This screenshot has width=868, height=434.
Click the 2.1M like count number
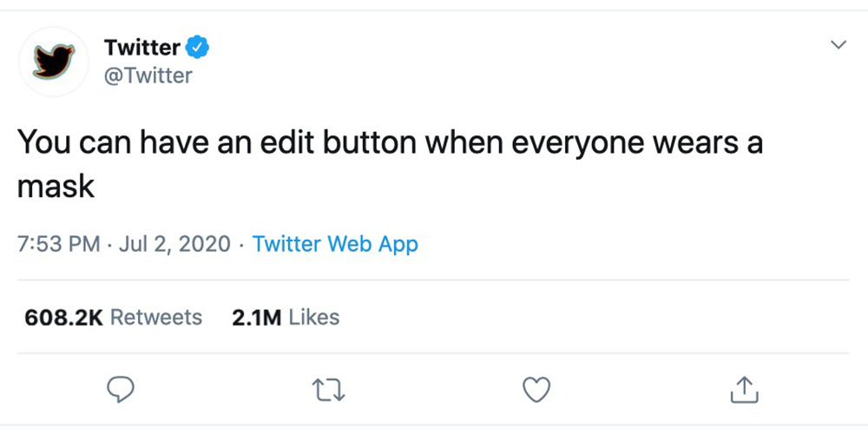coord(257,318)
